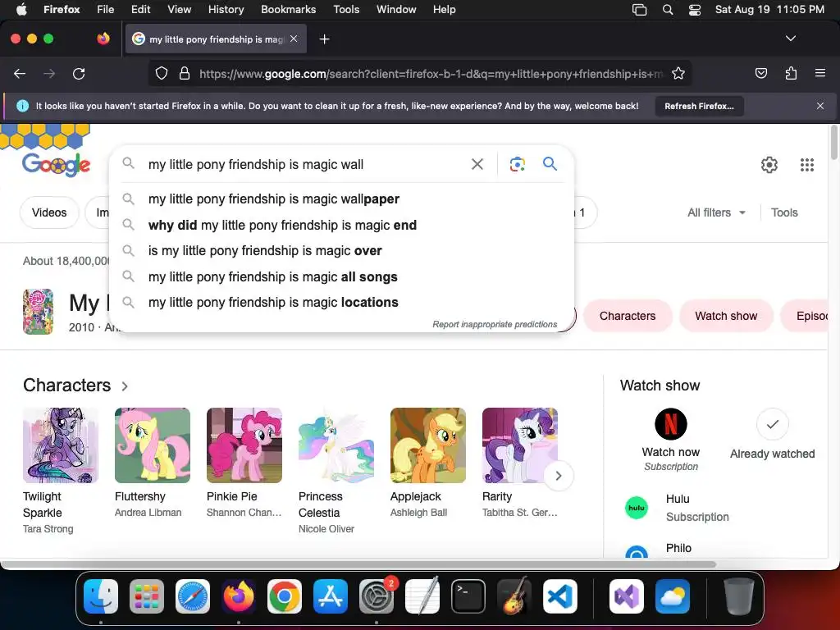Open the Tools menu in menu bar
This screenshot has width=840, height=630.
pos(346,9)
